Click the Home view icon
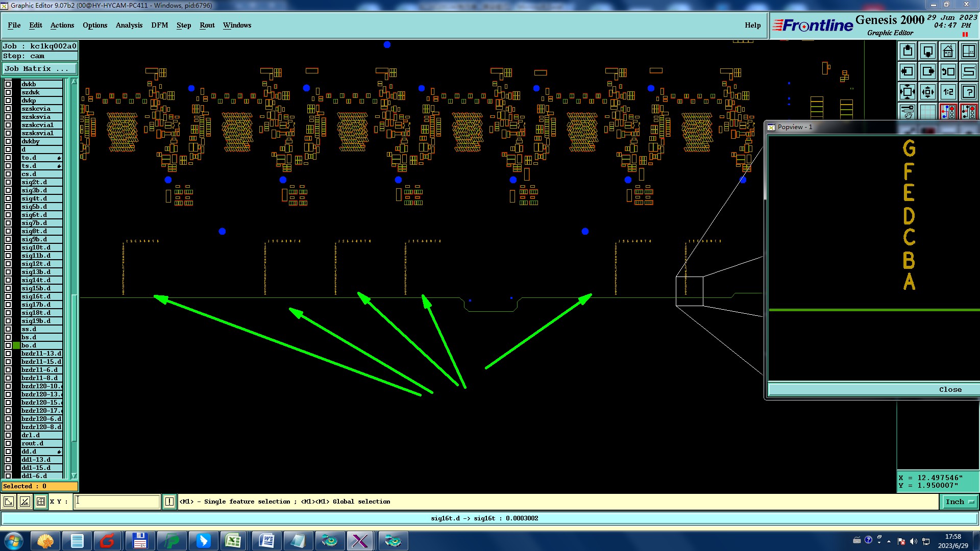This screenshot has height=551, width=980. (948, 51)
